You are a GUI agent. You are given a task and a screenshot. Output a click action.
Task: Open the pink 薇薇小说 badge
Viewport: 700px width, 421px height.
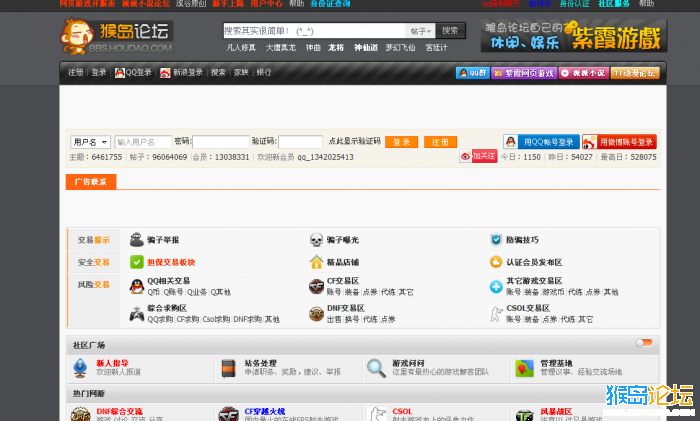(584, 73)
